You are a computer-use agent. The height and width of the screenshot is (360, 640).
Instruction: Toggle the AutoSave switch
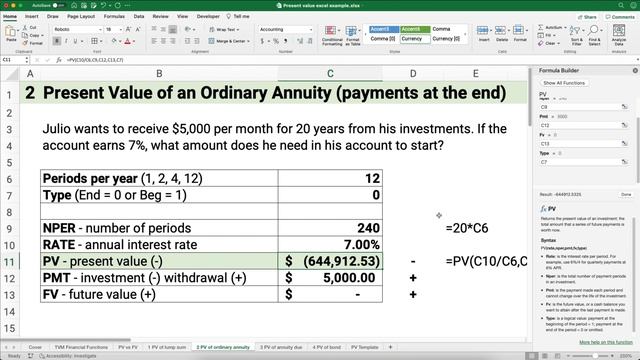point(59,5)
